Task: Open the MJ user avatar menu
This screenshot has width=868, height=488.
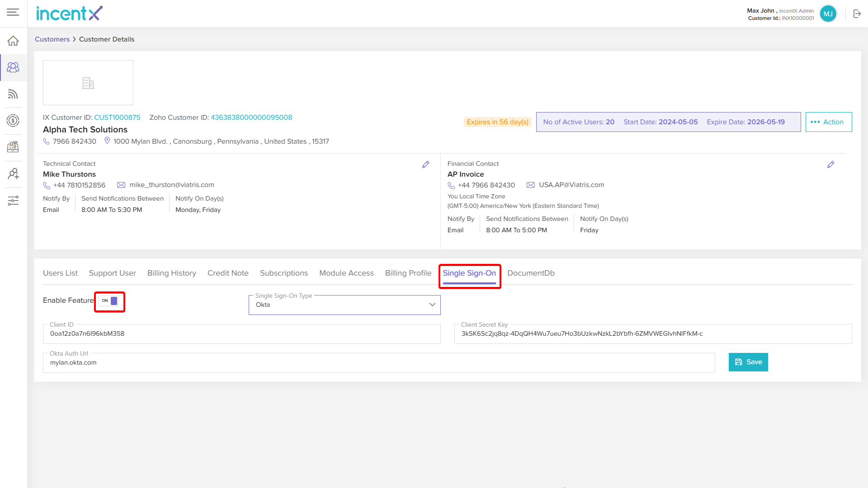Action: 828,14
